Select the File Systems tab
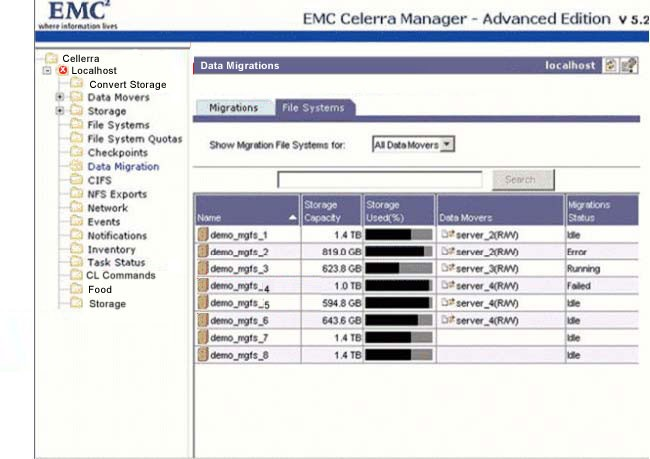This screenshot has width=650, height=459. pos(313,108)
